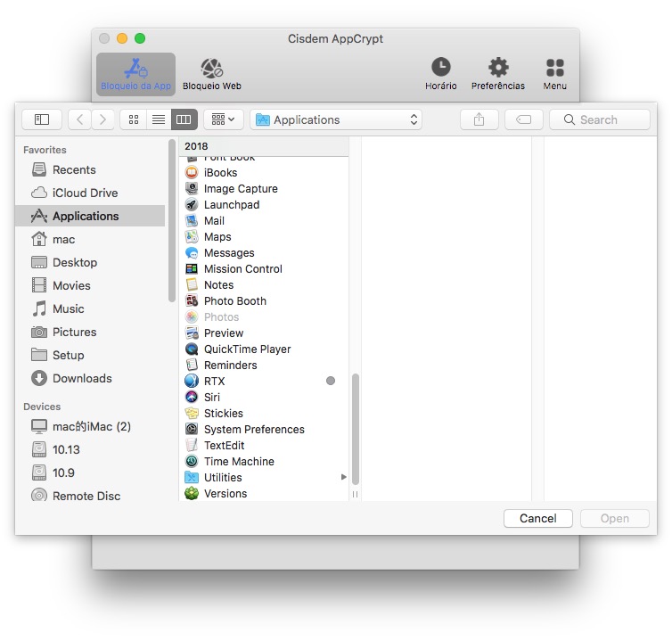Select QuickTime Player in file list
This screenshot has width=672, height=641.
click(247, 349)
